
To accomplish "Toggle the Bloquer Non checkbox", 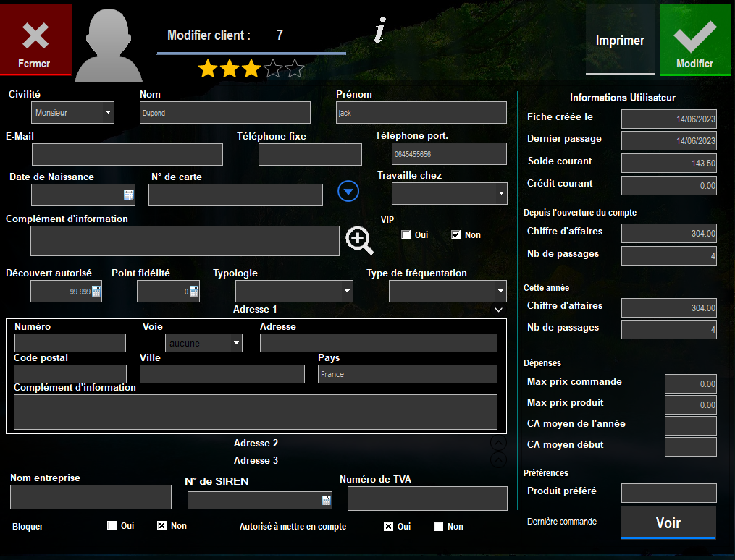I will [x=161, y=526].
